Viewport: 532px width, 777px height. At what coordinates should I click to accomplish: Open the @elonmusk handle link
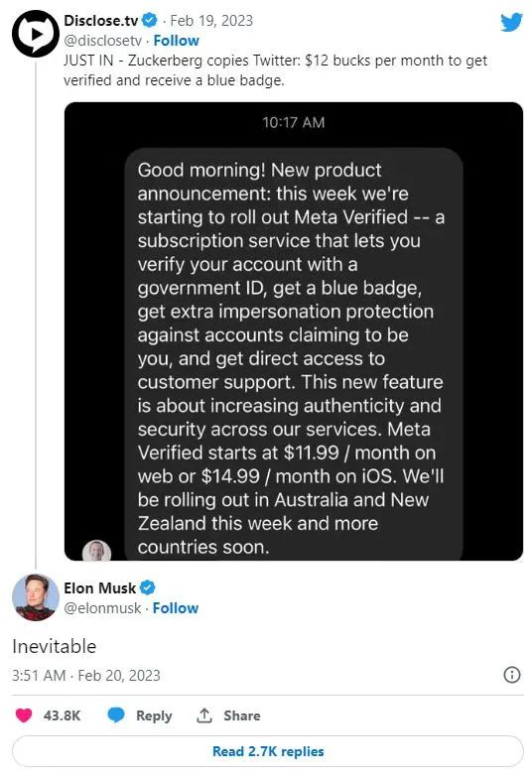pyautogui.click(x=102, y=608)
